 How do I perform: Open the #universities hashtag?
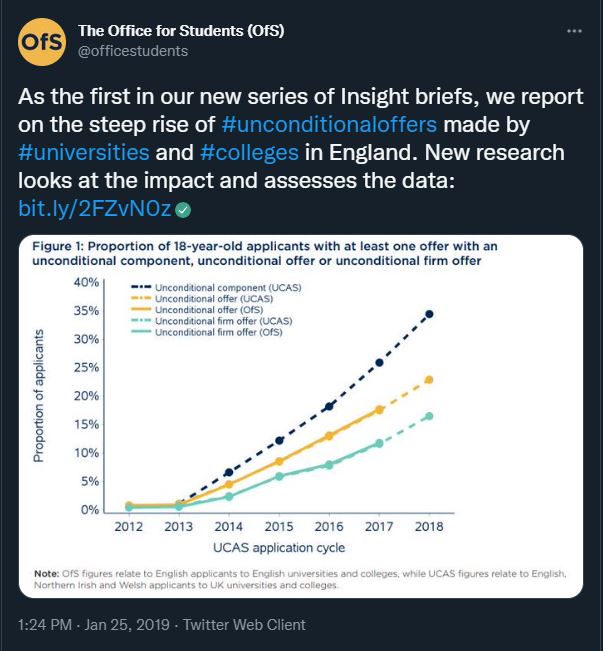[84, 154]
